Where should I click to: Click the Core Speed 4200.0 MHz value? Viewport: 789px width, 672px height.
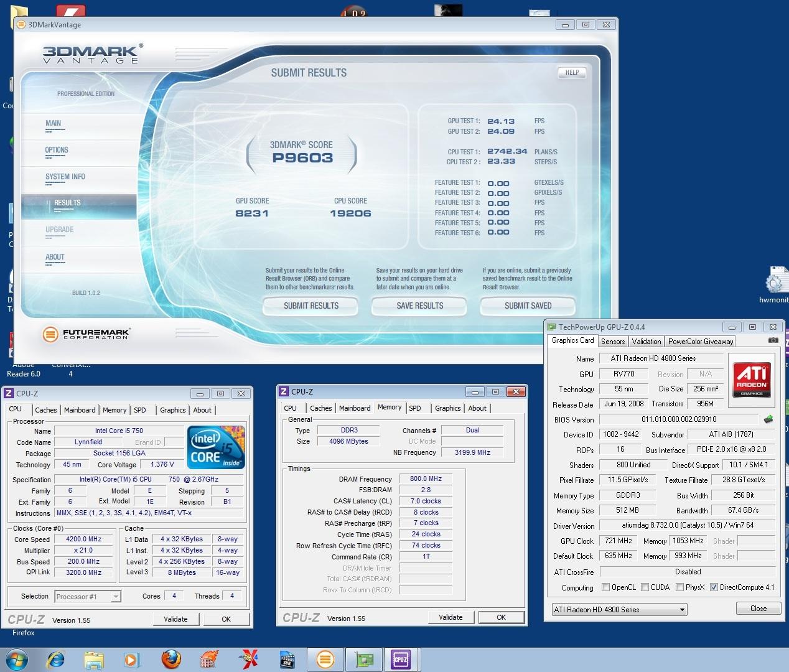tap(84, 539)
